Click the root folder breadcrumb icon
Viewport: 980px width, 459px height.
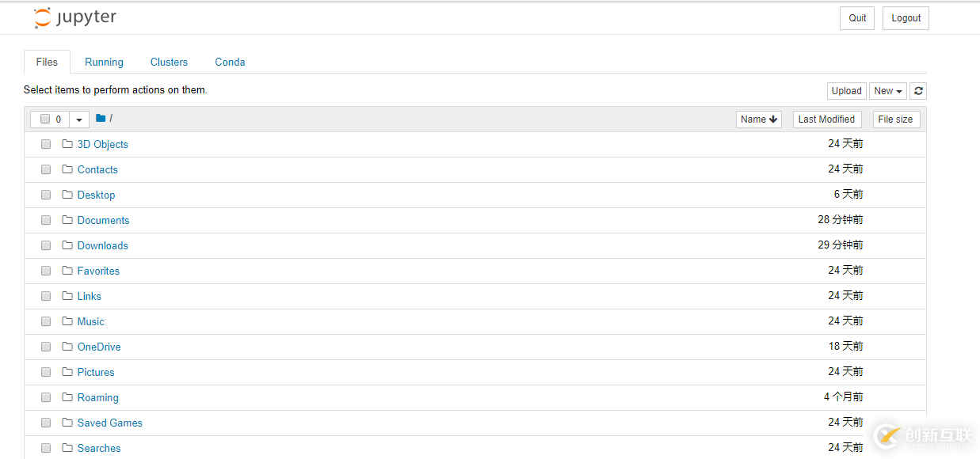[x=101, y=119]
